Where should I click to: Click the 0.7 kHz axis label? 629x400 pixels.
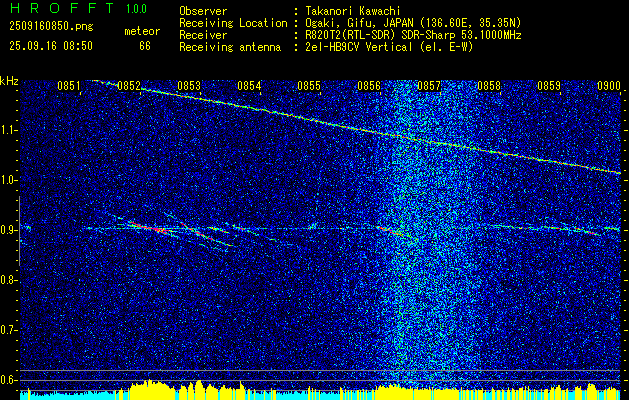coord(7,330)
